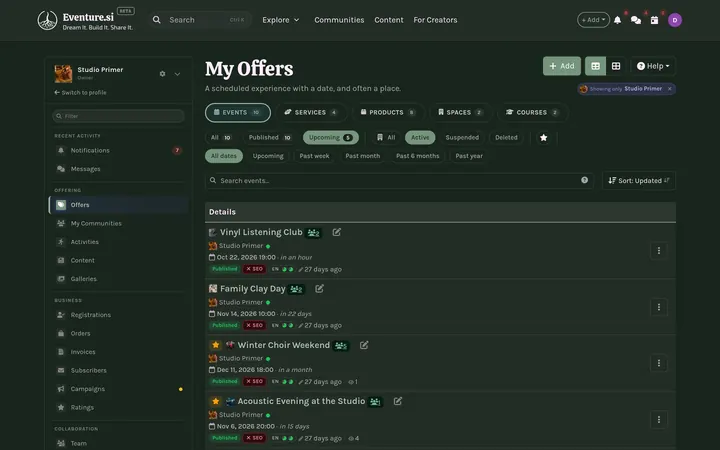This screenshot has width=720, height=450.
Task: Filter by All 10 status
Action: point(220,138)
